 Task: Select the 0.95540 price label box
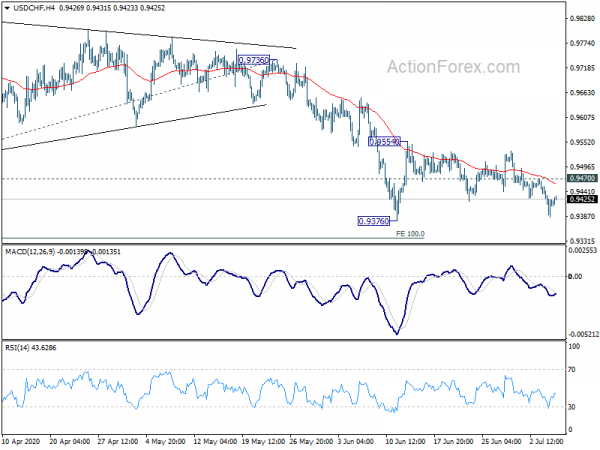(x=385, y=142)
